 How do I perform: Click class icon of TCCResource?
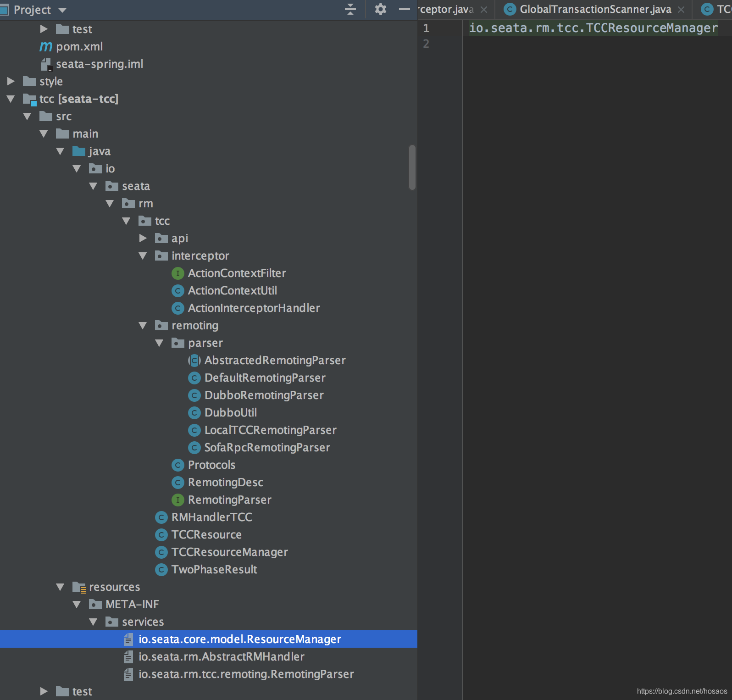tap(161, 535)
